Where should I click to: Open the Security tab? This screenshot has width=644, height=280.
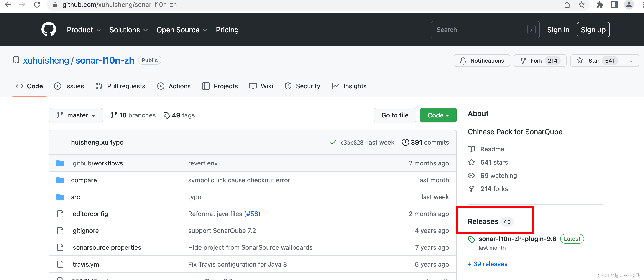pyautogui.click(x=302, y=86)
